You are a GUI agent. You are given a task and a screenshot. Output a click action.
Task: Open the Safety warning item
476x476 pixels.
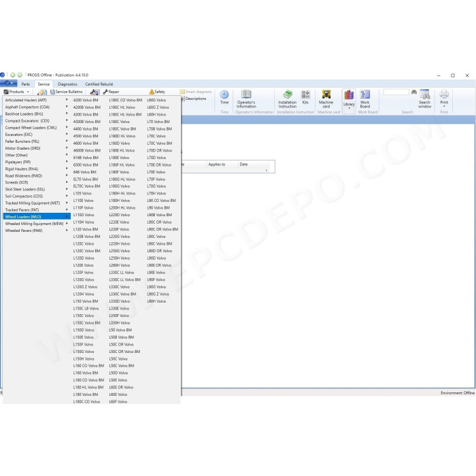[157, 92]
